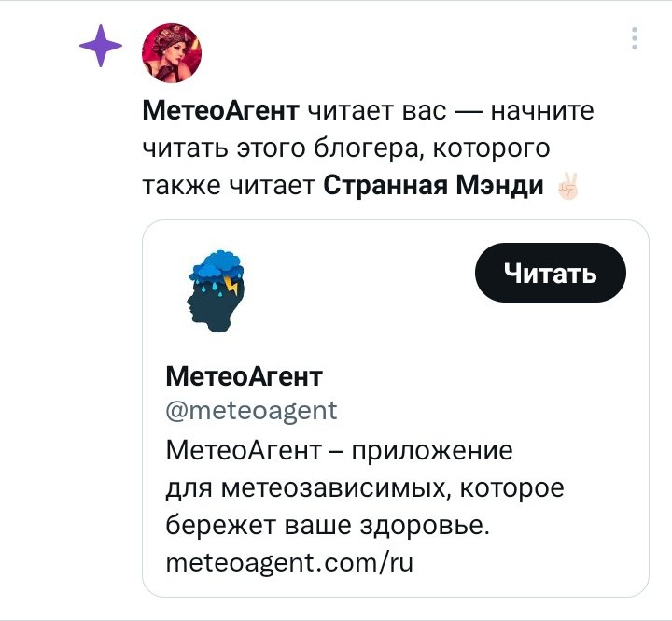Click the word 'приложение' in the bio
This screenshot has width=672, height=621.
432,451
